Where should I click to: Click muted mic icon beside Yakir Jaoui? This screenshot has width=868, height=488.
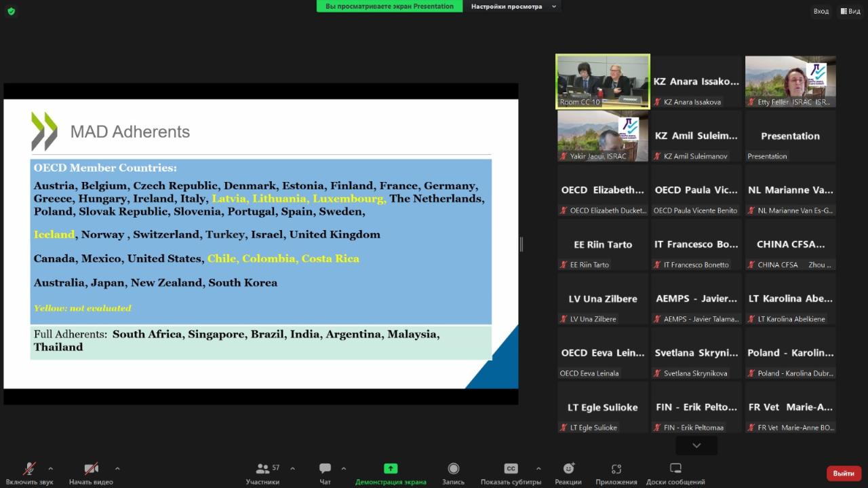click(x=564, y=156)
